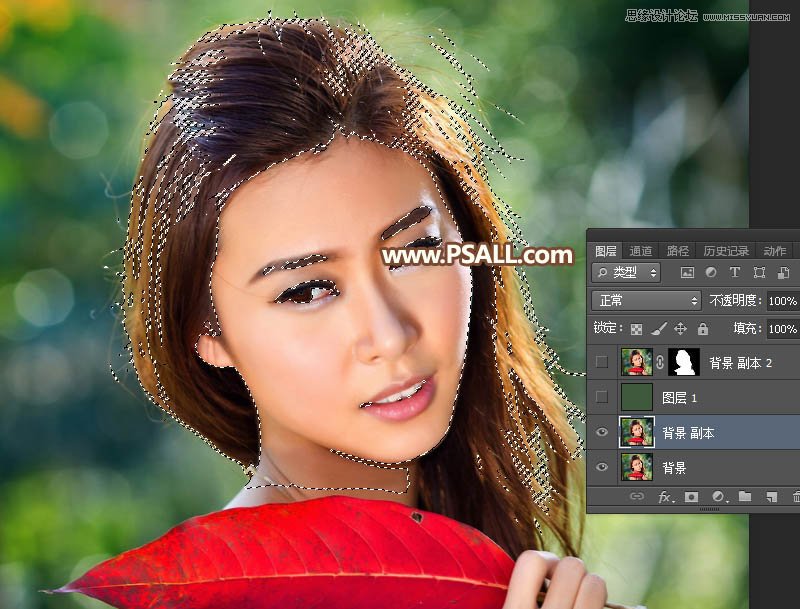The image size is (800, 609).
Task: Click the 不透明度 label
Action: tap(735, 301)
